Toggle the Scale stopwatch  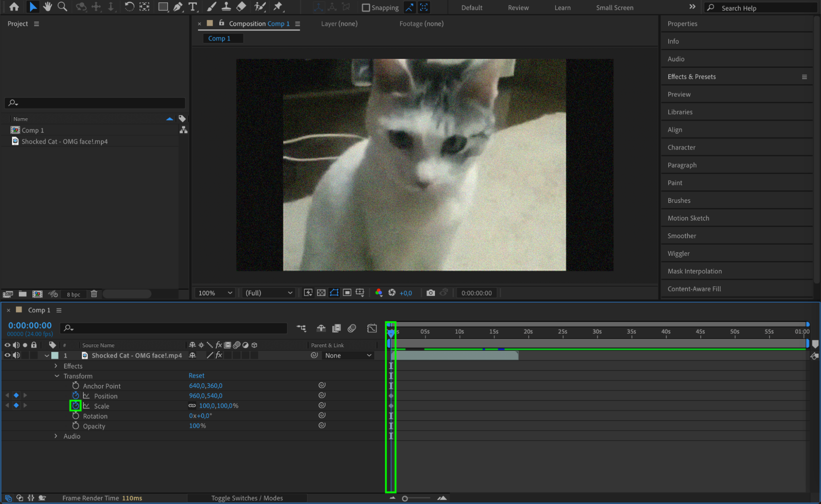coord(76,406)
